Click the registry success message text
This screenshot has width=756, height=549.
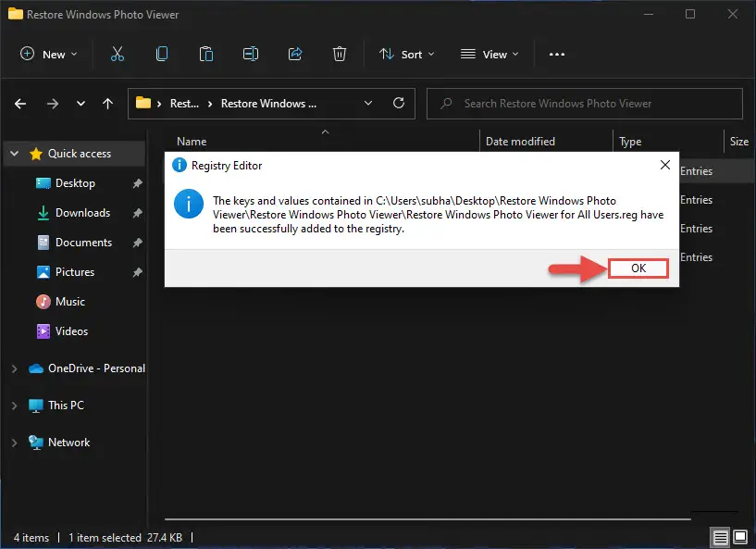[x=439, y=215]
